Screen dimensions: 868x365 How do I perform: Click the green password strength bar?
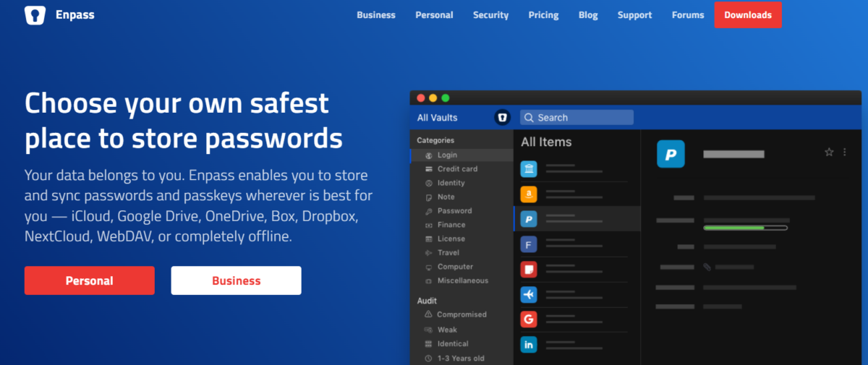[745, 228]
